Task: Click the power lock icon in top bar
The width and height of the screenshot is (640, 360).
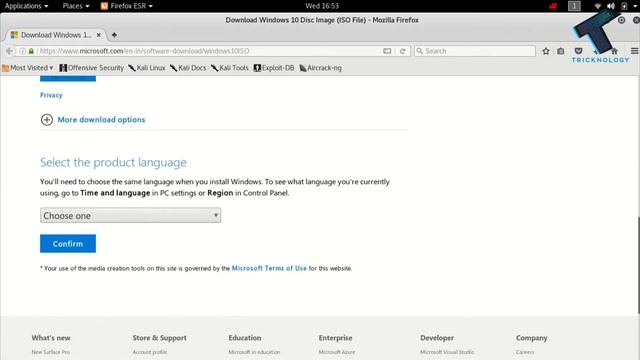Action: 624,6
